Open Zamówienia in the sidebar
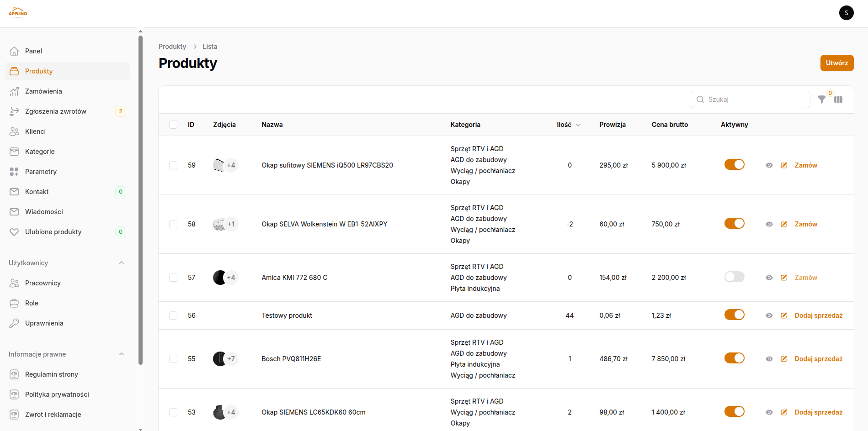 (x=43, y=91)
